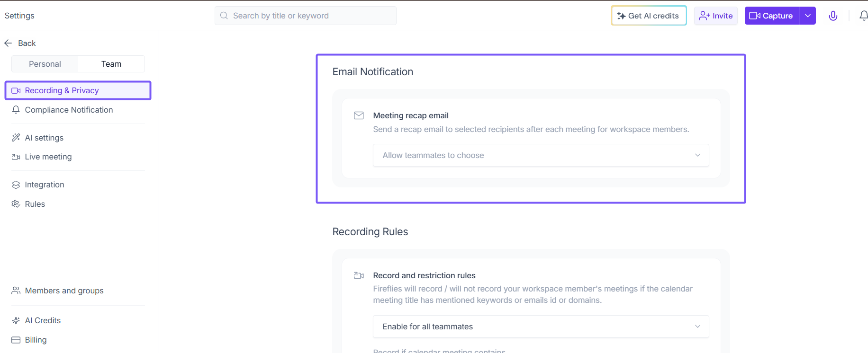Select Recording & Privacy menu item
868x353 pixels.
62,90
